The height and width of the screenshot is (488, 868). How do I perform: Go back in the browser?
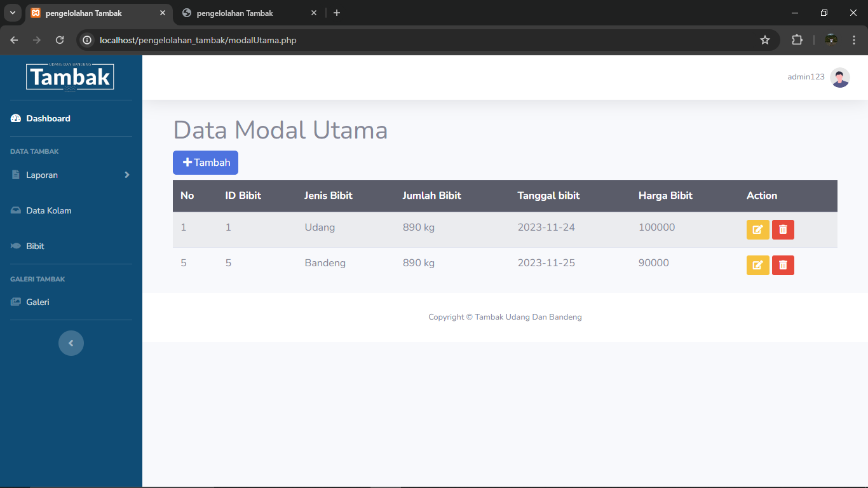[x=14, y=40]
